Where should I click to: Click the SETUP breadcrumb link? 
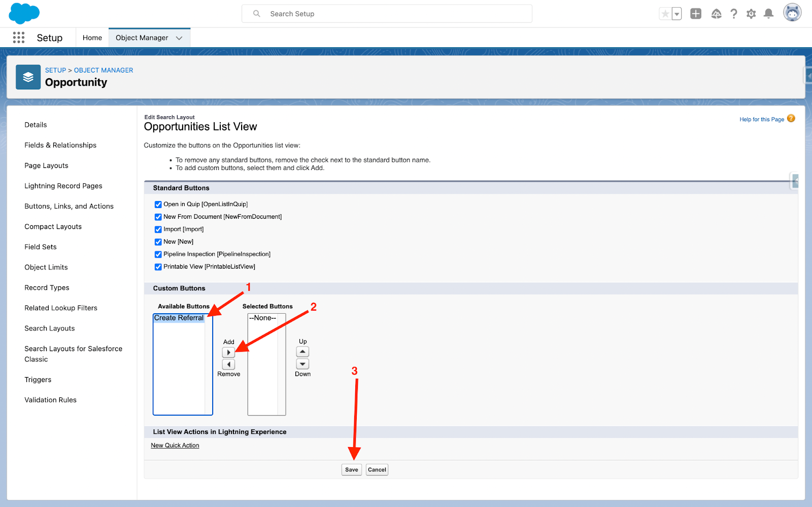(55, 70)
